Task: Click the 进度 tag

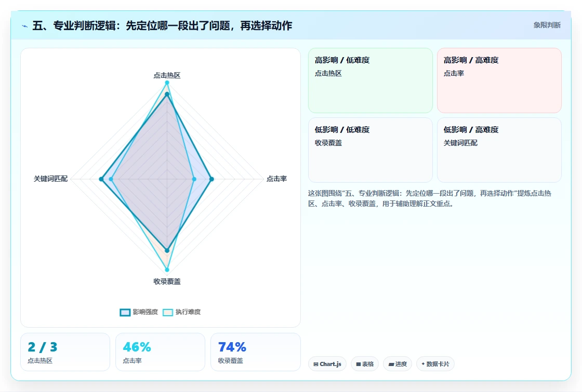Action: click(x=398, y=364)
